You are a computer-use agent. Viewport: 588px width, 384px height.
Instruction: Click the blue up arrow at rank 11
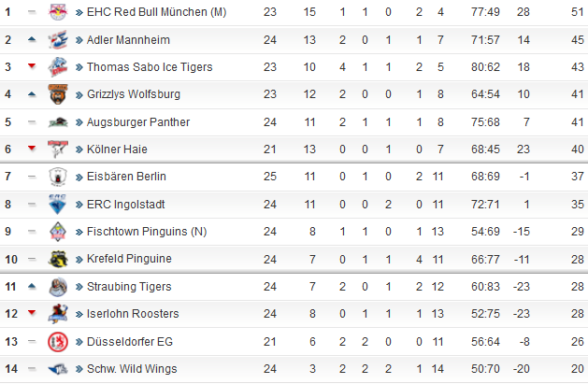tap(32, 287)
